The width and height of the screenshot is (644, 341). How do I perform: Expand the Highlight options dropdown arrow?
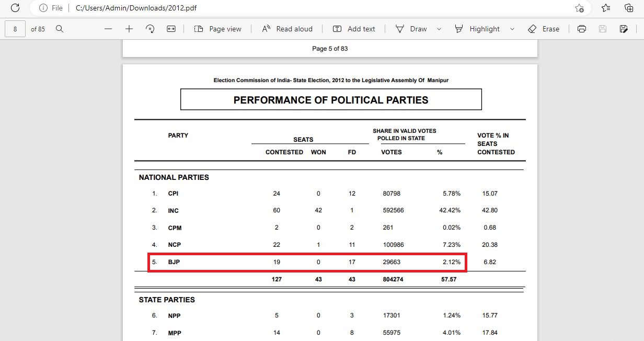512,29
